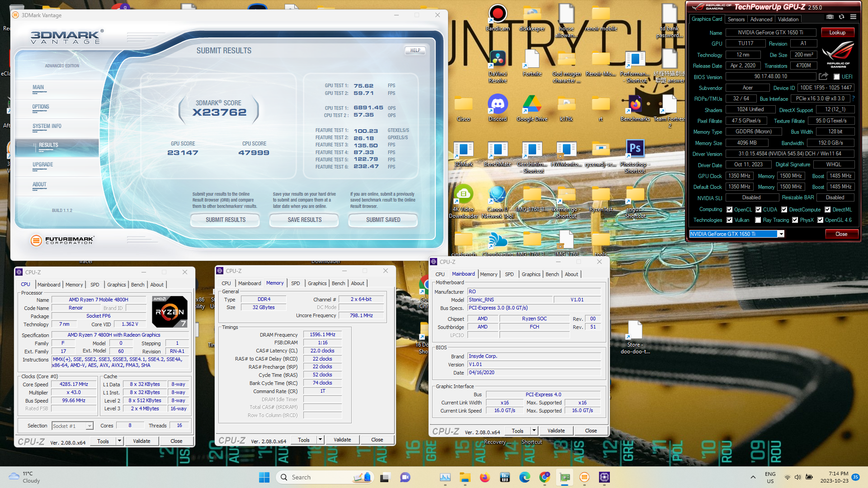This screenshot has width=868, height=488.
Task: Expand Tools dropdown arrow in CPU-Z Memory window
Action: pos(320,440)
